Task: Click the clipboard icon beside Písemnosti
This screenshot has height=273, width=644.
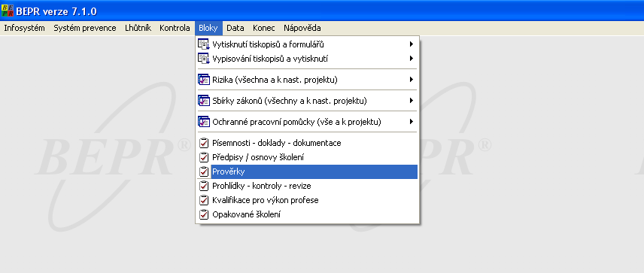Action: (x=204, y=143)
